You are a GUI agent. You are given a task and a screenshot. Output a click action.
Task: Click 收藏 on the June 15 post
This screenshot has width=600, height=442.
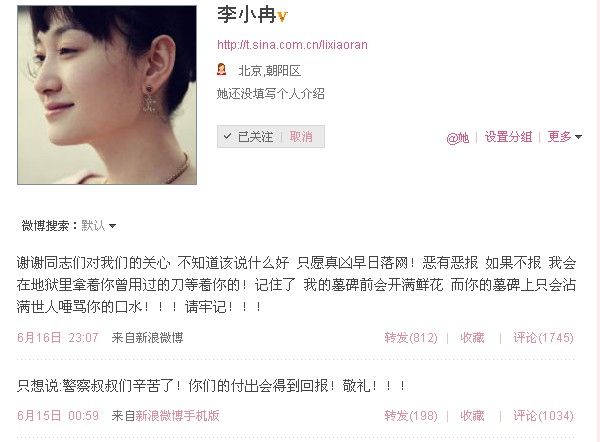(472, 416)
